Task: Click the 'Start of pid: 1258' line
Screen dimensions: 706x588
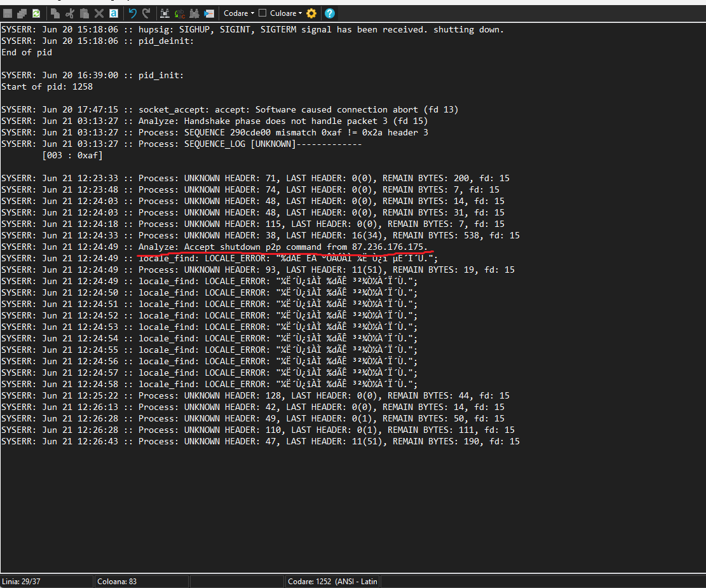Action: [x=47, y=86]
